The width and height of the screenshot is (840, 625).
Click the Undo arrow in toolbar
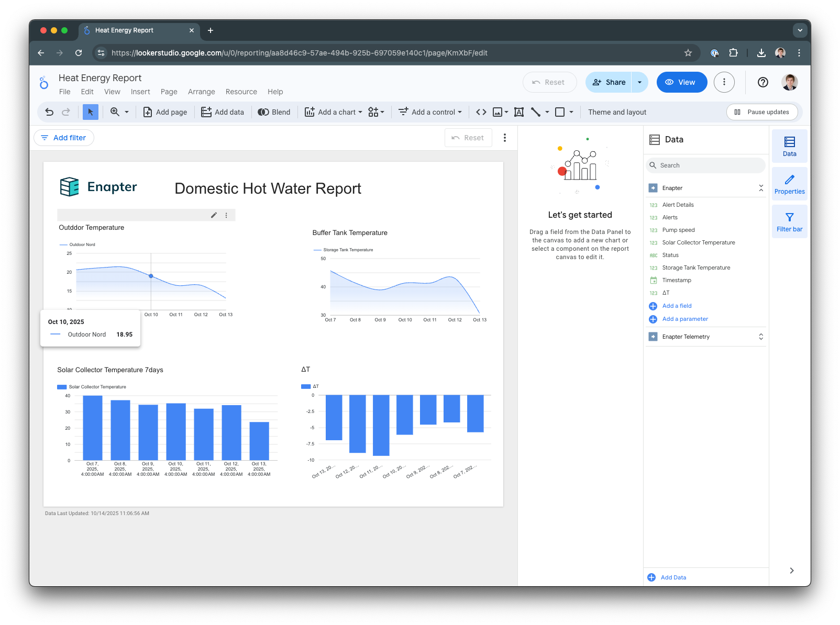49,112
